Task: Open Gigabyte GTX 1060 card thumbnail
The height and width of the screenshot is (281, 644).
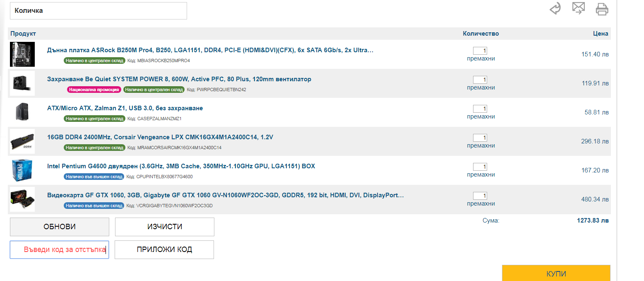Action: [22, 199]
